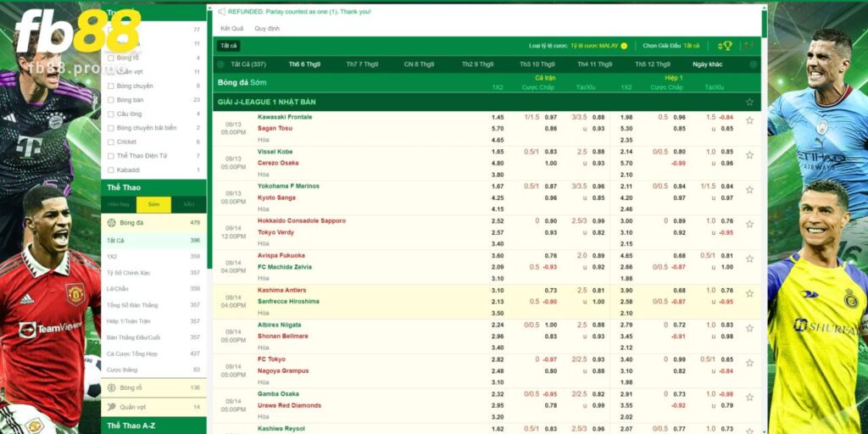
Task: Click the Quy định link
Action: pos(267,28)
